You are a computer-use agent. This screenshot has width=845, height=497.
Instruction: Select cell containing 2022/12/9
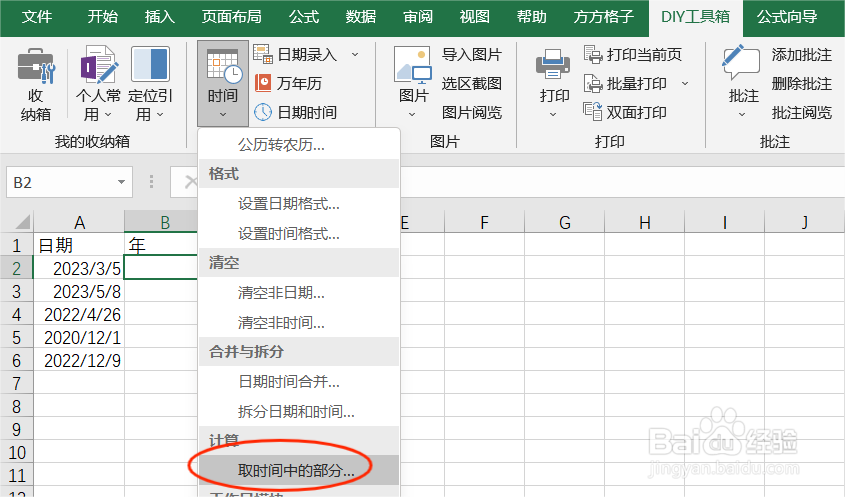pyautogui.click(x=79, y=360)
